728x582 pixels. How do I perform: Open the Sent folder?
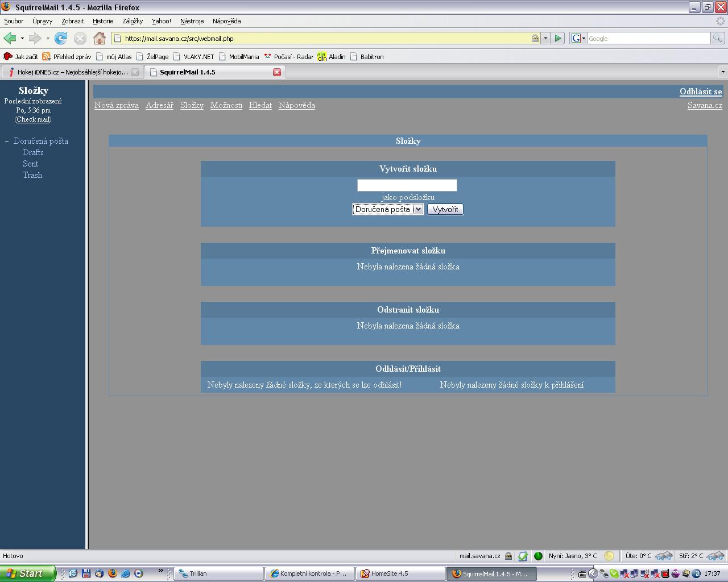pos(30,164)
